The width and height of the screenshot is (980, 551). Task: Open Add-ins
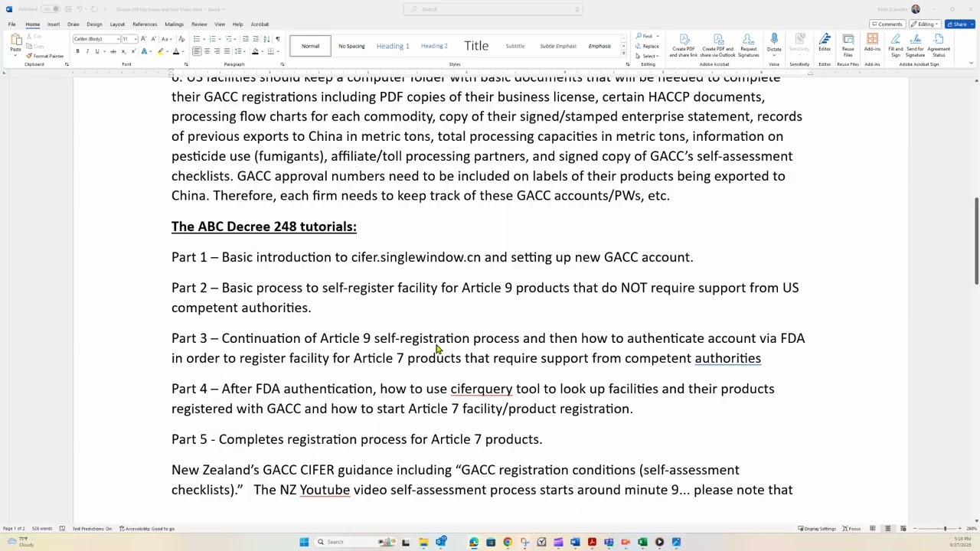pyautogui.click(x=872, y=43)
